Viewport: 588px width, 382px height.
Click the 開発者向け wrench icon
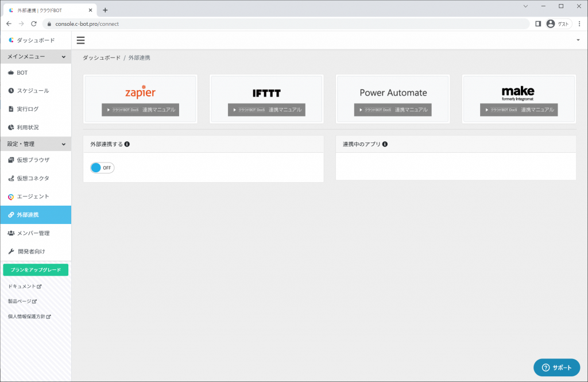click(x=11, y=252)
